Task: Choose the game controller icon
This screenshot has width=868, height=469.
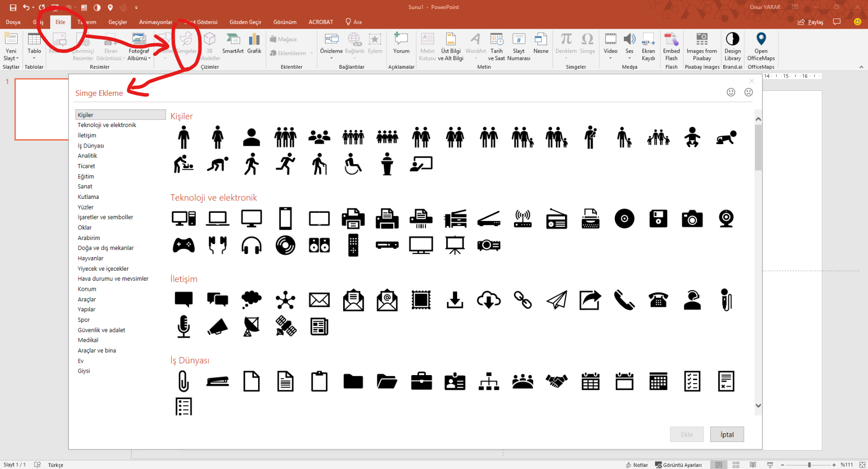Action: 184,245
